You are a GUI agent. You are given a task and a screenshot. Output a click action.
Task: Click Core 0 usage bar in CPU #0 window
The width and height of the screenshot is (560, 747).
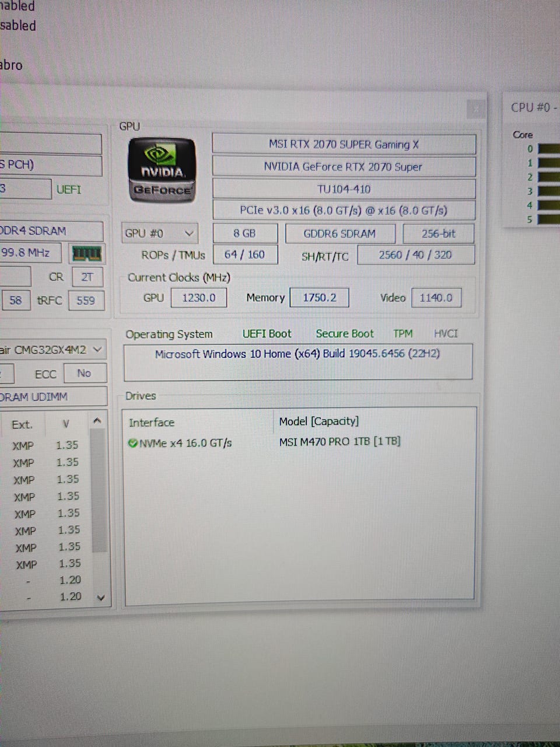click(x=548, y=149)
